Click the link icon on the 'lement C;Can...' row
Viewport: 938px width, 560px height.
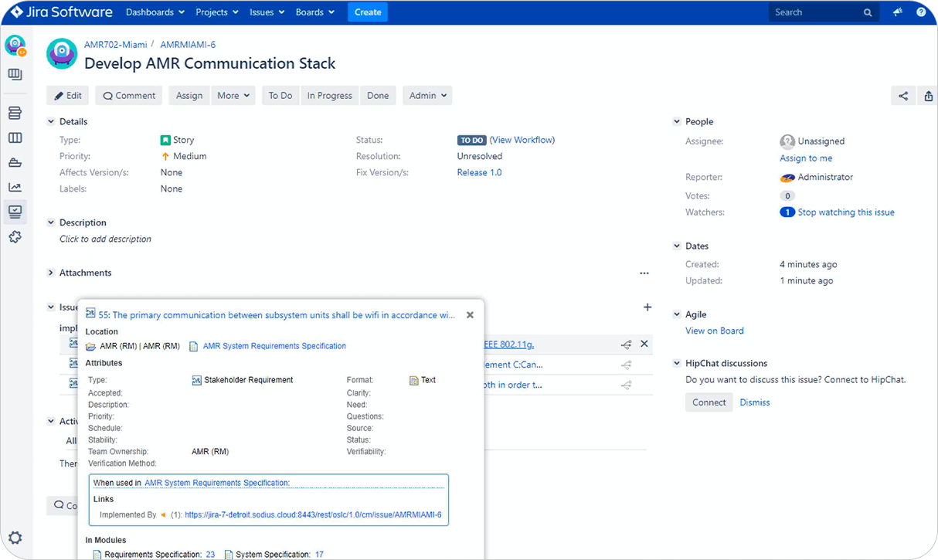[627, 365]
